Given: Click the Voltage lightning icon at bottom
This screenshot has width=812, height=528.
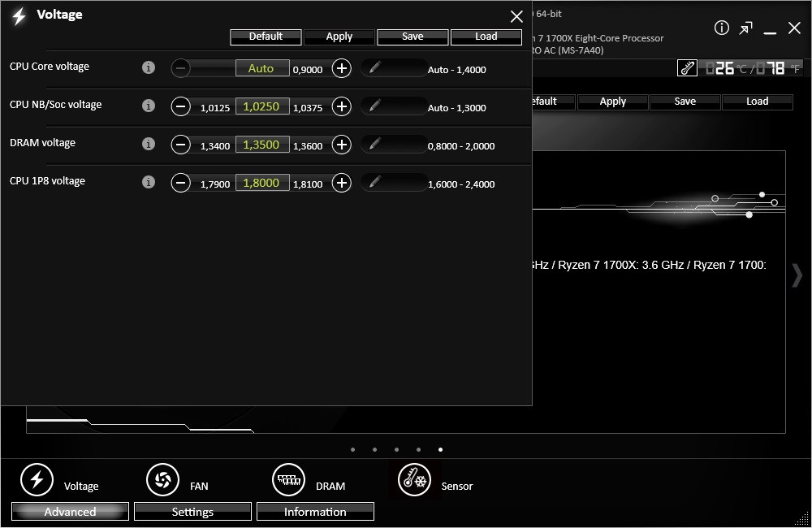Looking at the screenshot, I should pyautogui.click(x=37, y=480).
